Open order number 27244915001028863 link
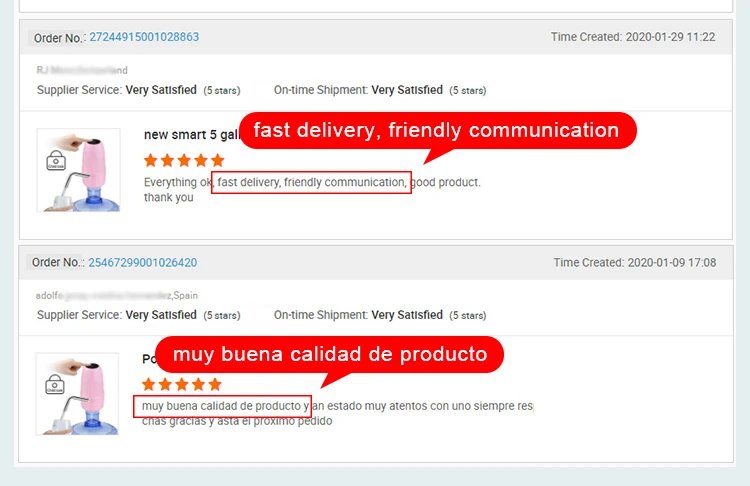The image size is (750, 486). (x=144, y=37)
